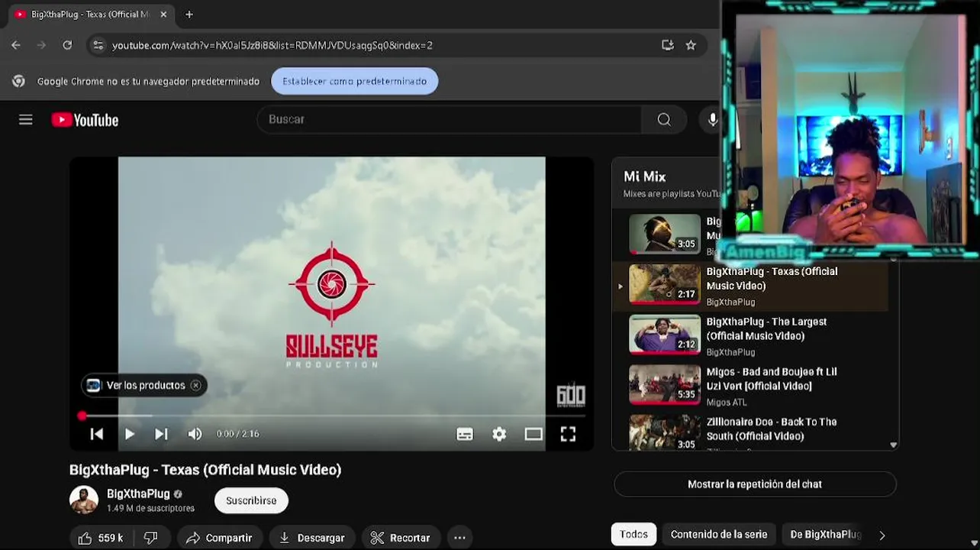
Task: Click the Descargar download button
Action: [x=311, y=538]
